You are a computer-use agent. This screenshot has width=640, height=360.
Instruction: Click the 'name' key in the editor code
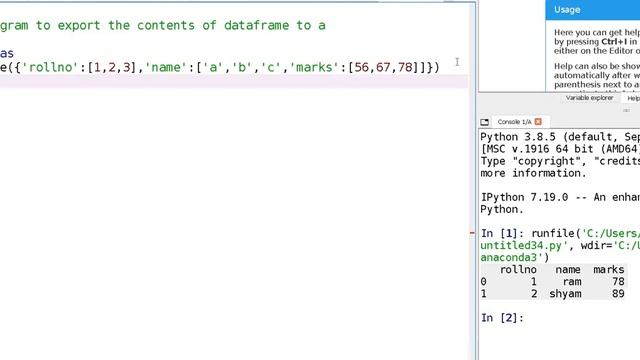(166, 67)
